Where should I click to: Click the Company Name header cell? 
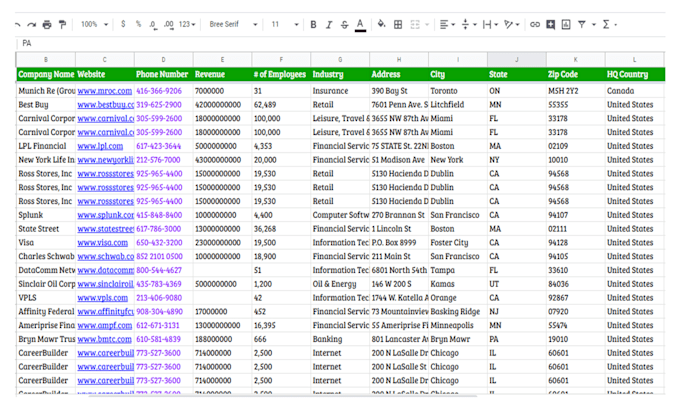click(46, 74)
